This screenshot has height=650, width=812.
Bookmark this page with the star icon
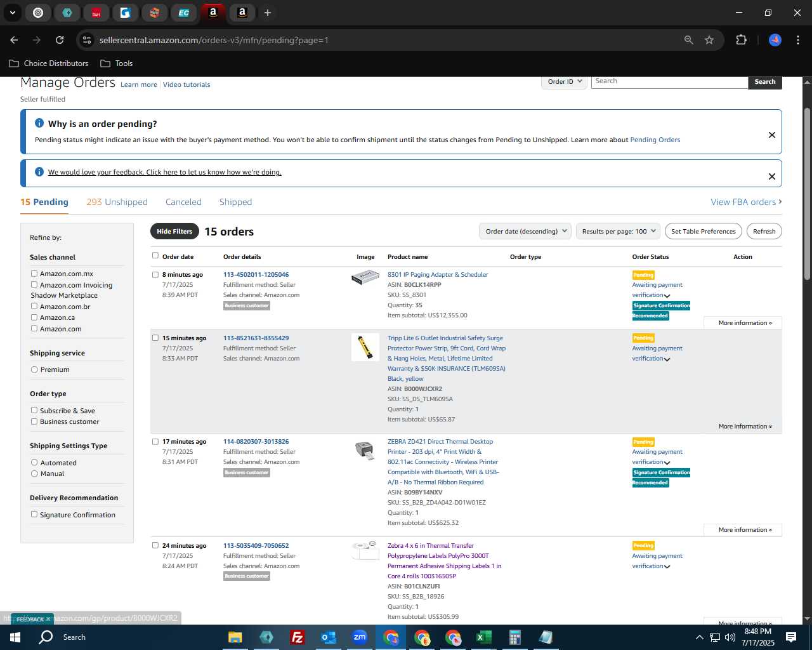(709, 40)
